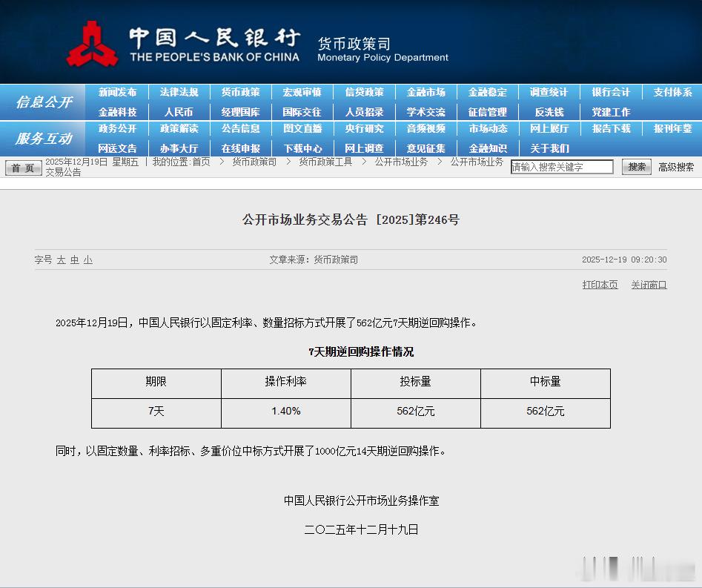This screenshot has width=702, height=588.
Task: Select the 操作利率 table header
Action: click(286, 384)
